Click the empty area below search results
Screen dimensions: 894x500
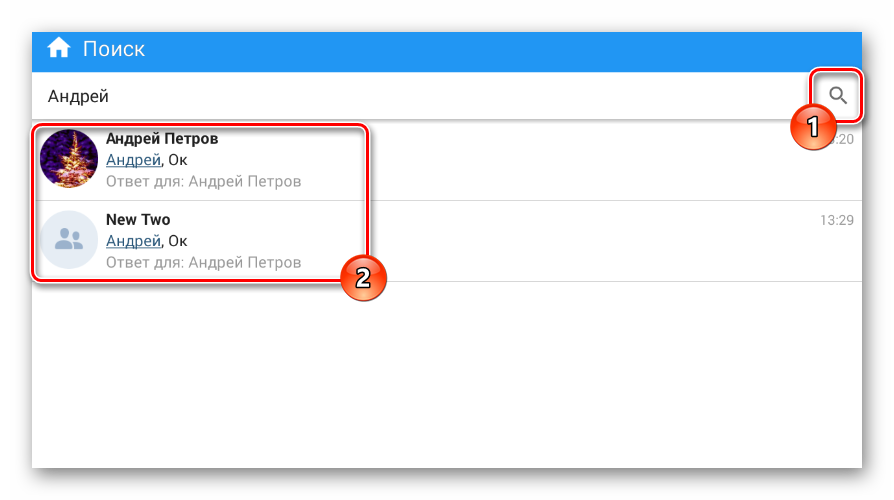(x=447, y=375)
